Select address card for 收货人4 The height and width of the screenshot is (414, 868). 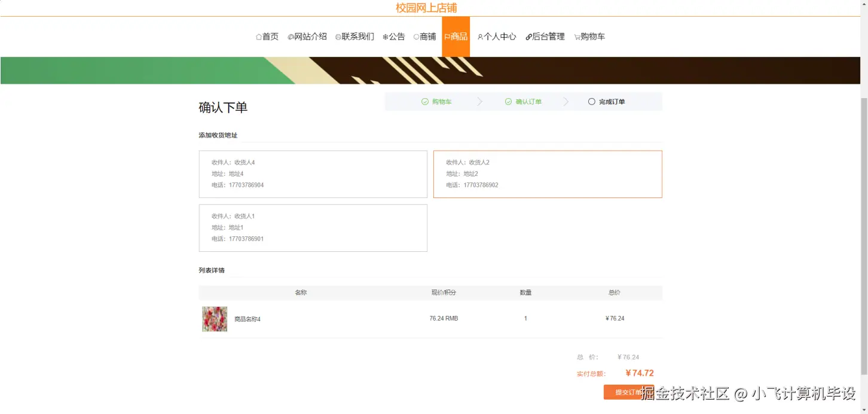(313, 174)
